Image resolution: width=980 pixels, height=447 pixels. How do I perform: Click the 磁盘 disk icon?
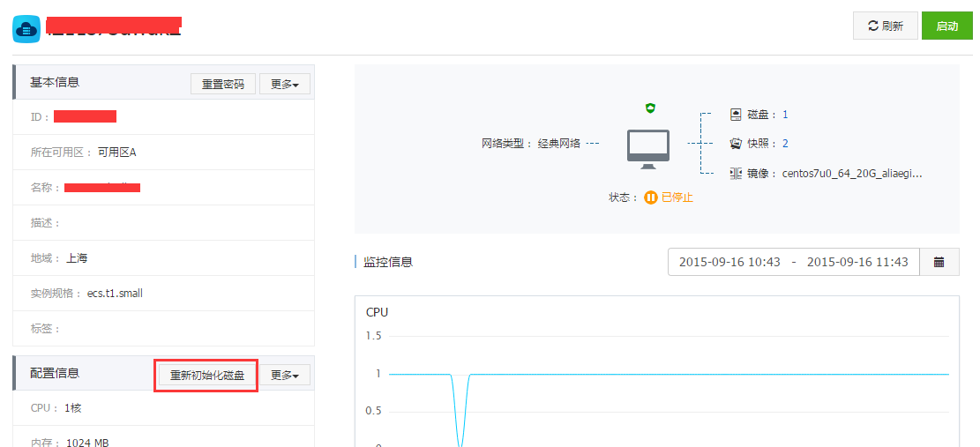pyautogui.click(x=736, y=115)
